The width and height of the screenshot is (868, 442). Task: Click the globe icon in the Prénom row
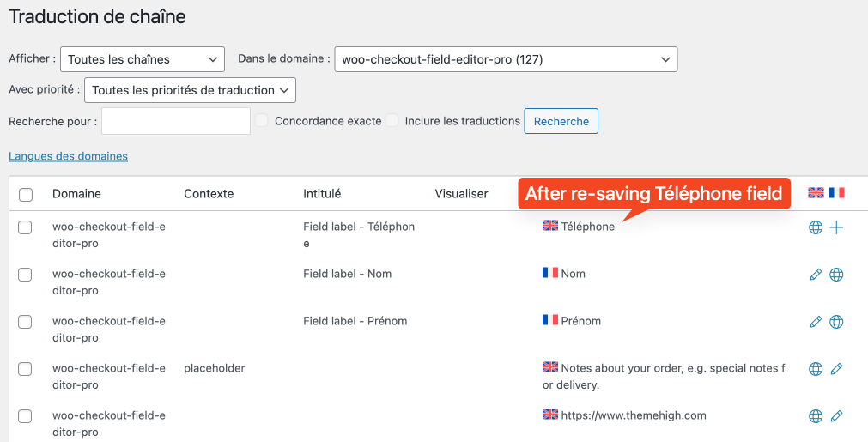point(836,321)
